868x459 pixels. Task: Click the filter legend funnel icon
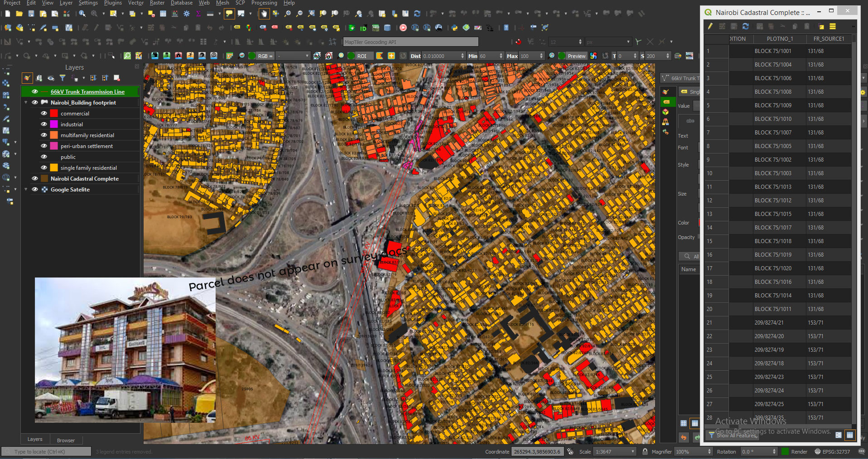(x=63, y=78)
